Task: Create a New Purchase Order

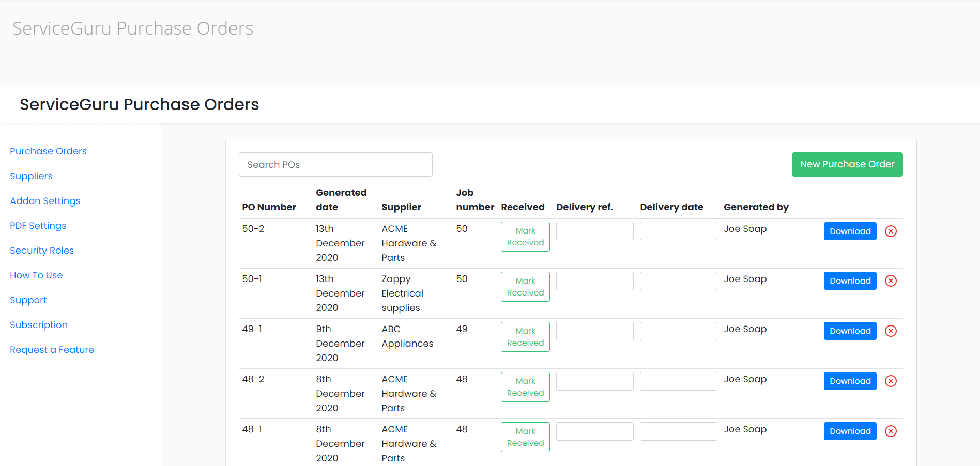Action: point(847,164)
